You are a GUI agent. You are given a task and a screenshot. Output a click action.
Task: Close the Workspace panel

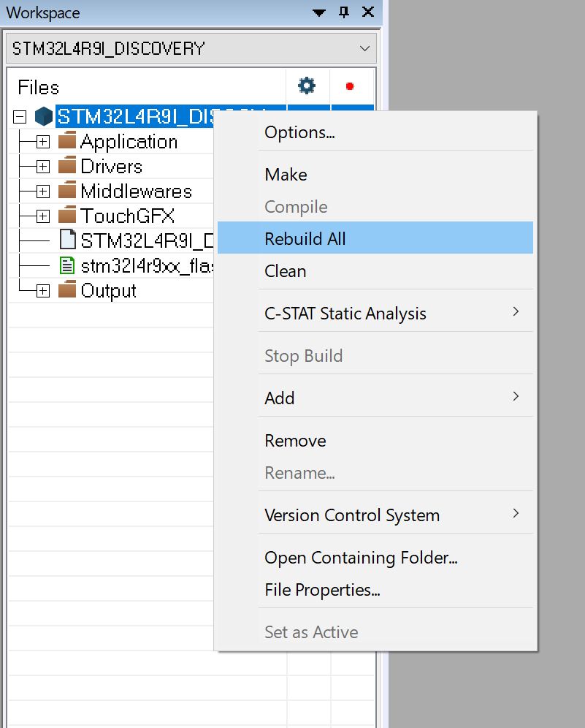click(x=368, y=12)
